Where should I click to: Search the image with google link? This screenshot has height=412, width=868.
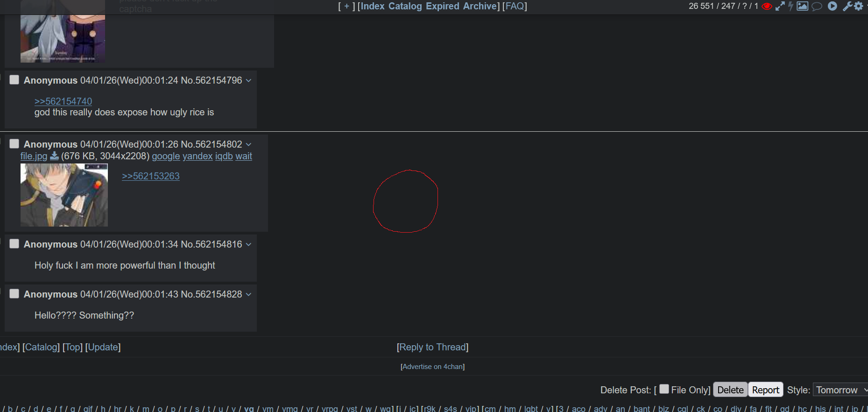(x=166, y=156)
